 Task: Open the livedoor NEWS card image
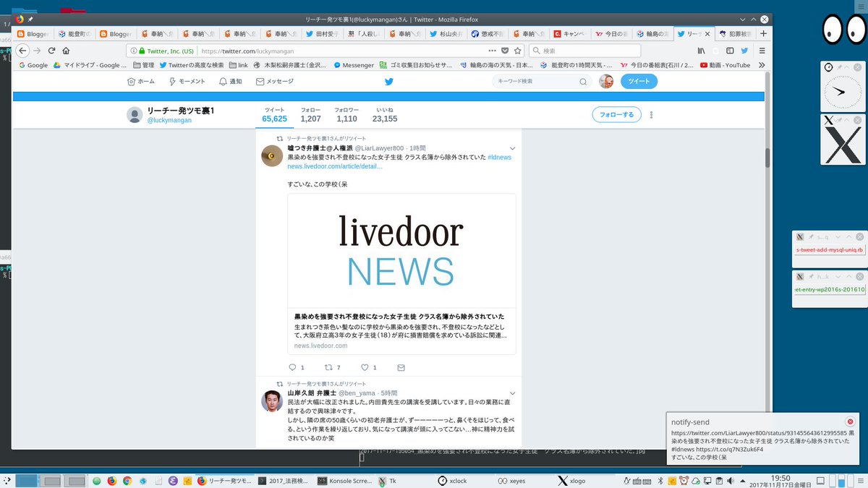[401, 250]
